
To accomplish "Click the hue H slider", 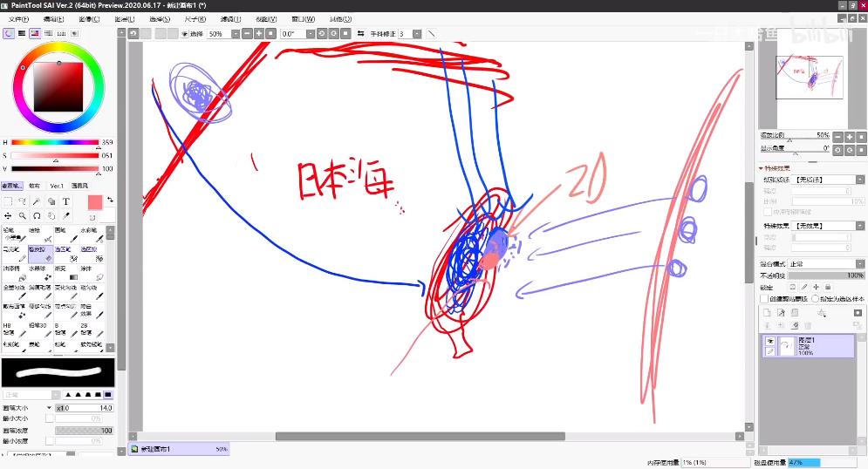I will click(x=55, y=142).
